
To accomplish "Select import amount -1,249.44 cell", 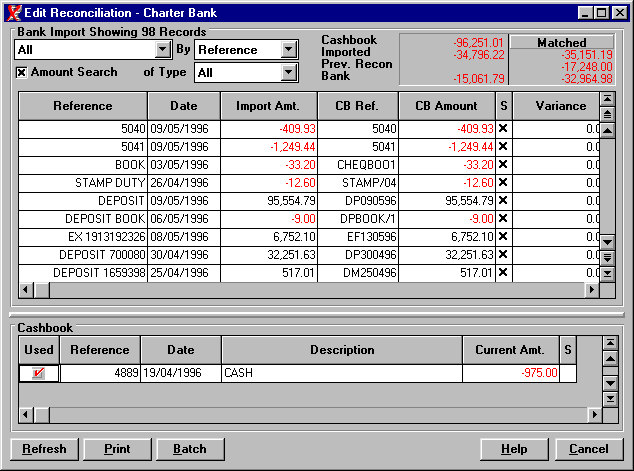I will [268, 146].
